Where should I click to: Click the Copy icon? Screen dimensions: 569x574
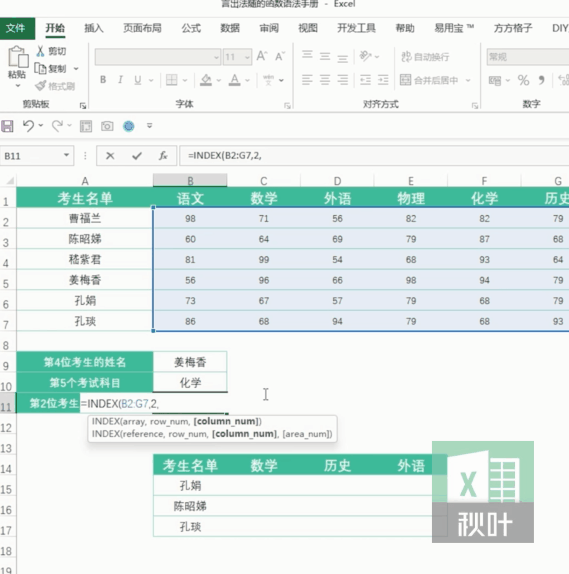point(40,68)
